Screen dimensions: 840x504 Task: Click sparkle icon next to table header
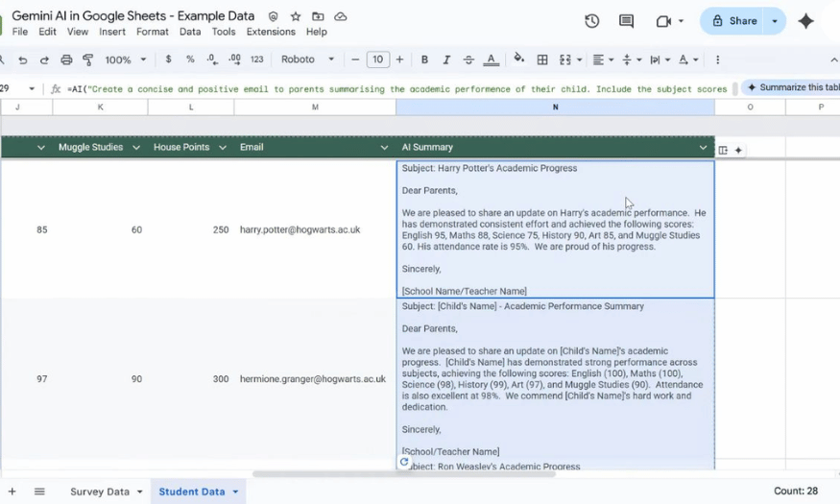click(x=738, y=151)
